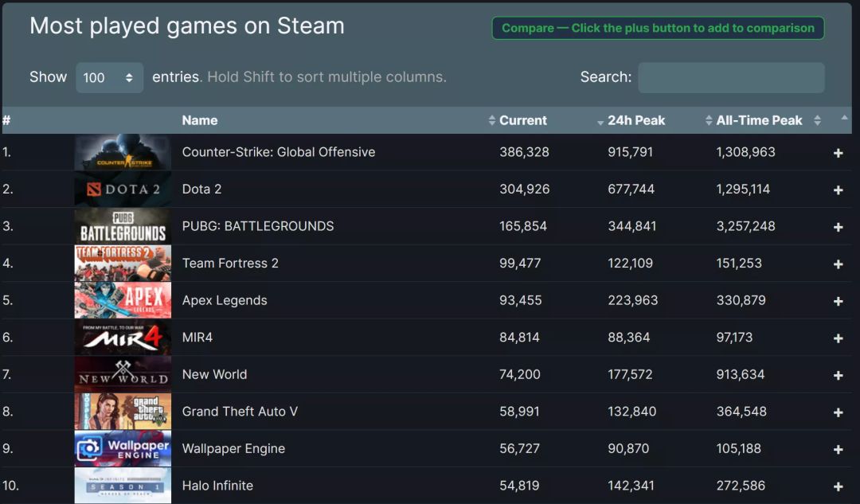Image resolution: width=860 pixels, height=504 pixels.
Task: Sort by All-Time Peak column header
Action: tap(759, 120)
